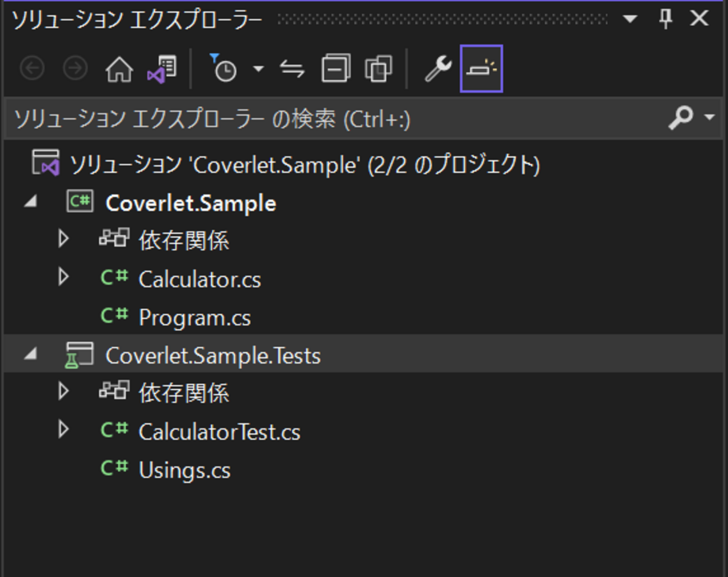Open the pending changes filter
The height and width of the screenshot is (577, 728).
[224, 69]
